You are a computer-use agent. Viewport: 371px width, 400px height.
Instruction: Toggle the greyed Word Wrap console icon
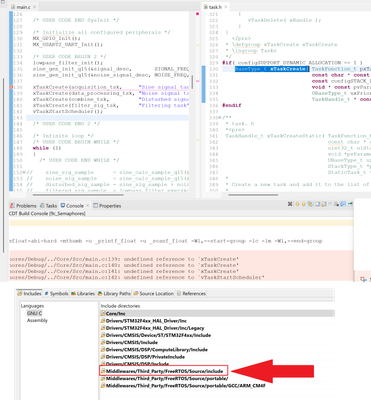pyautogui.click(x=330, y=204)
